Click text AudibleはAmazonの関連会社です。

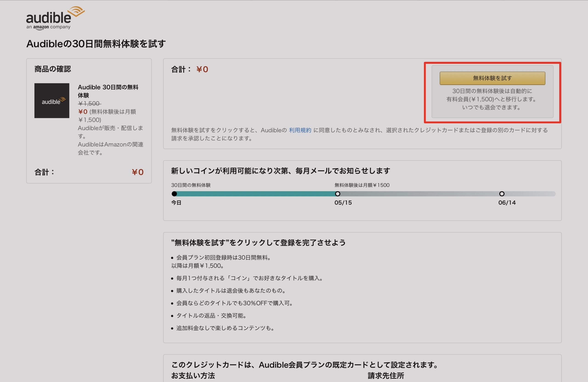click(110, 148)
